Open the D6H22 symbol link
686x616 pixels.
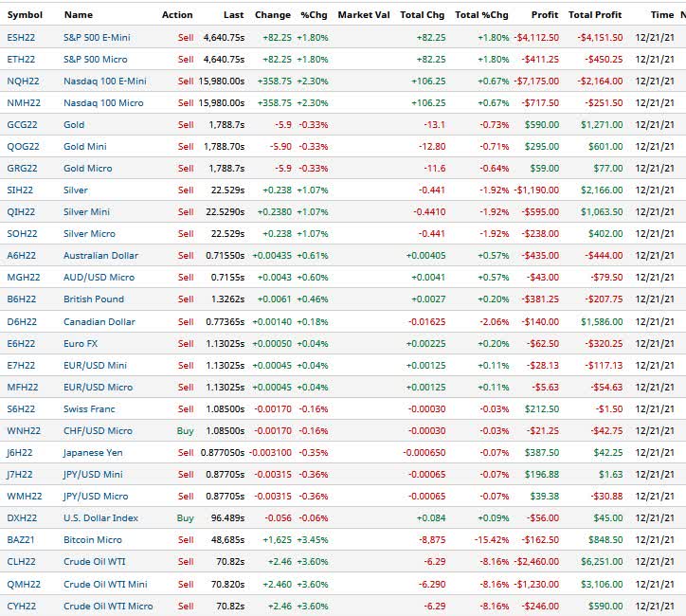coord(22,322)
